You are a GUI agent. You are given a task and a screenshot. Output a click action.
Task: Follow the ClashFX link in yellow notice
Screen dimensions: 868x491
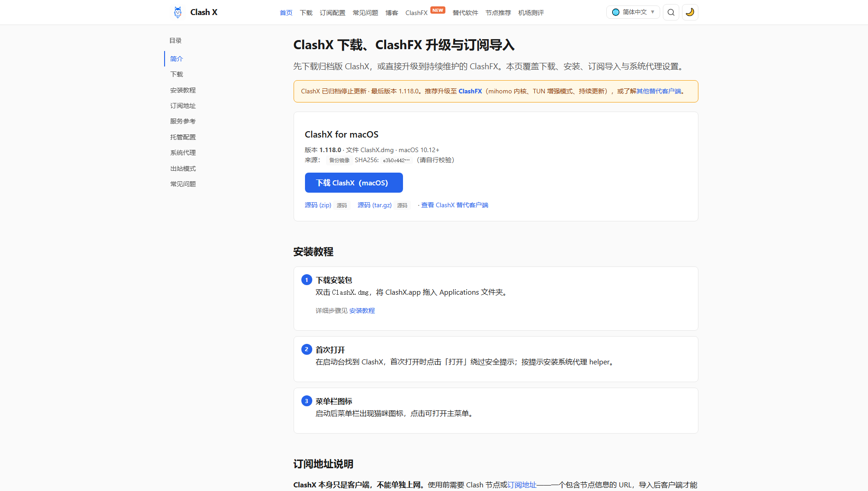pyautogui.click(x=470, y=91)
